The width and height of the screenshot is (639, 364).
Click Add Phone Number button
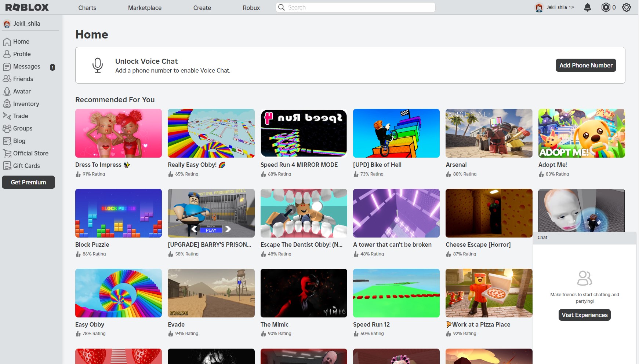coord(586,65)
